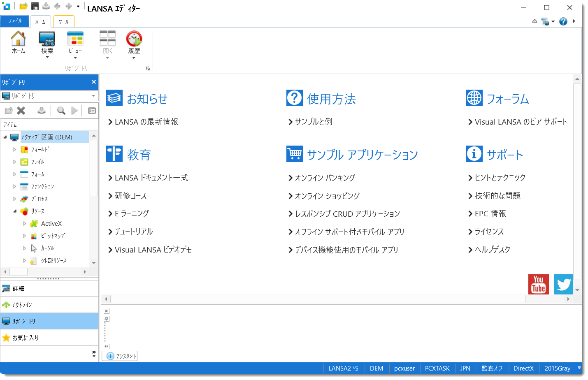Click the フォーラム globe icon

pyautogui.click(x=474, y=98)
